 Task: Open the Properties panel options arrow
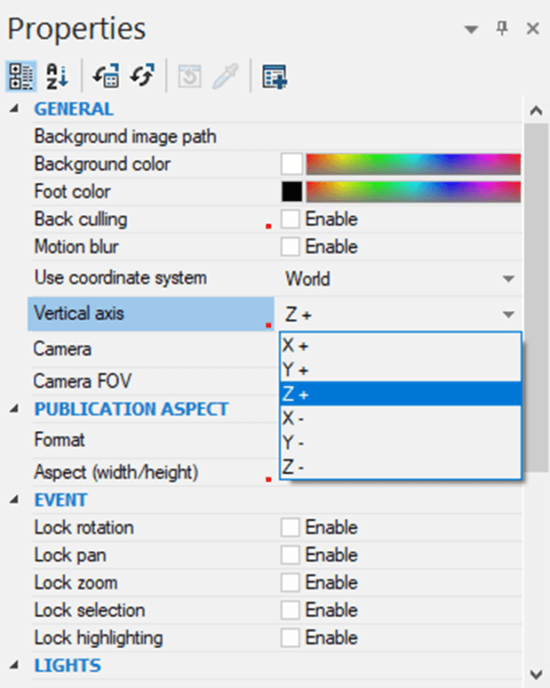[x=471, y=30]
